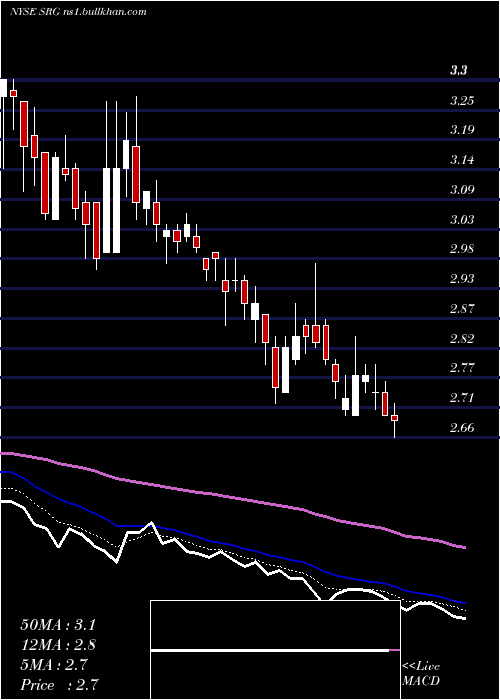The image size is (500, 700).
Task: Click the <<Live MACD label
Action: (421, 674)
